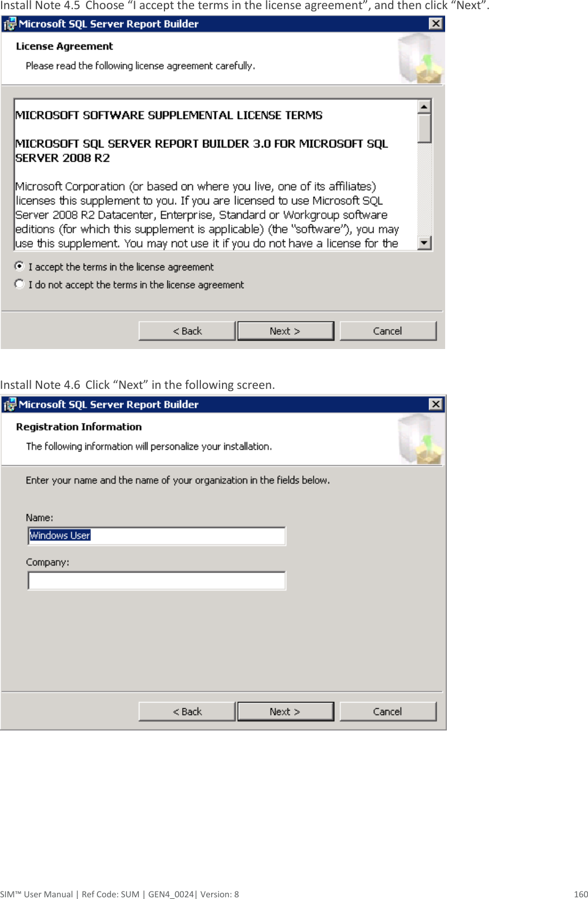
Task: Click the installer icon in Registration Information title bar
Action: pos(10,405)
